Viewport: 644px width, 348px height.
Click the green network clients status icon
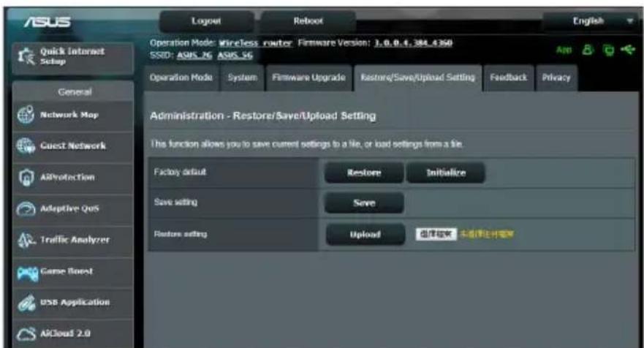[608, 50]
